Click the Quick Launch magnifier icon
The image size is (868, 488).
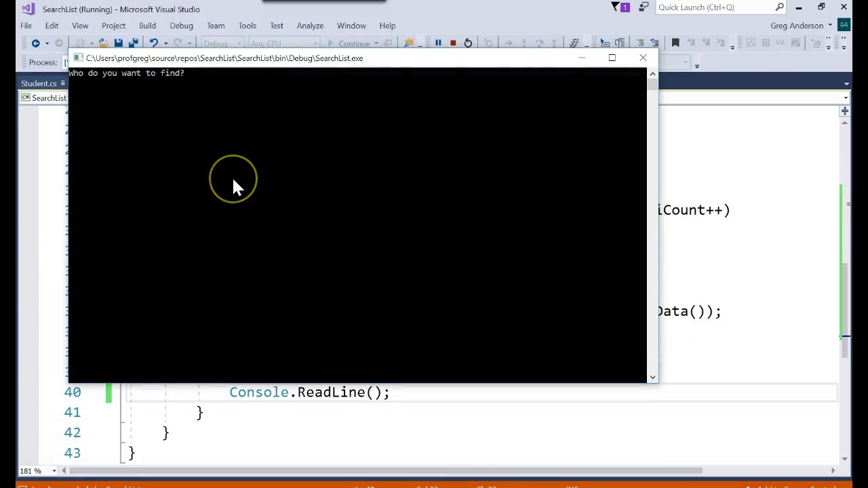click(x=780, y=7)
